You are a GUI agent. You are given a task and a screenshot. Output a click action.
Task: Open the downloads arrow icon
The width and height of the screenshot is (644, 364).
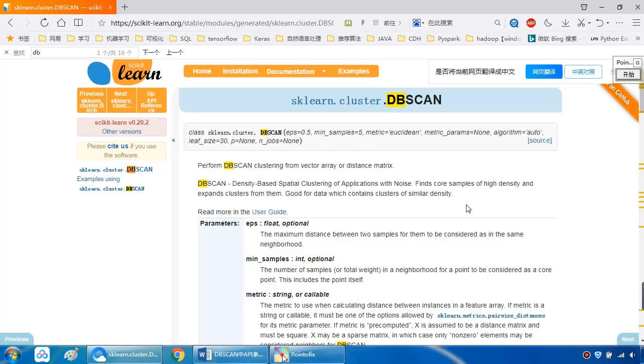click(x=565, y=23)
